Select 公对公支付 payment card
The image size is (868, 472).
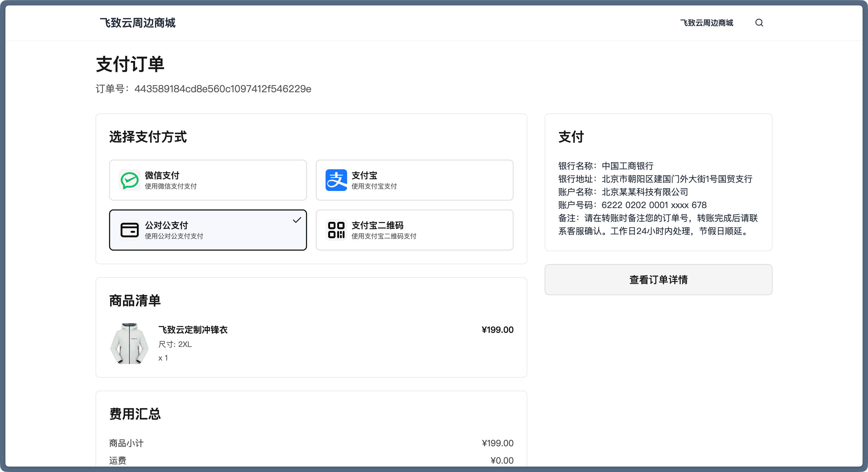point(208,230)
